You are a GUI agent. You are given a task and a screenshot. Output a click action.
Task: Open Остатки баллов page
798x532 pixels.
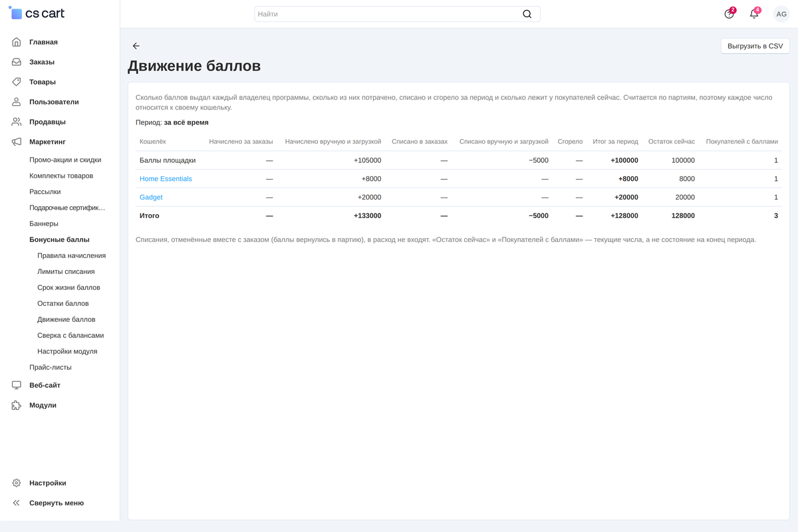(63, 304)
